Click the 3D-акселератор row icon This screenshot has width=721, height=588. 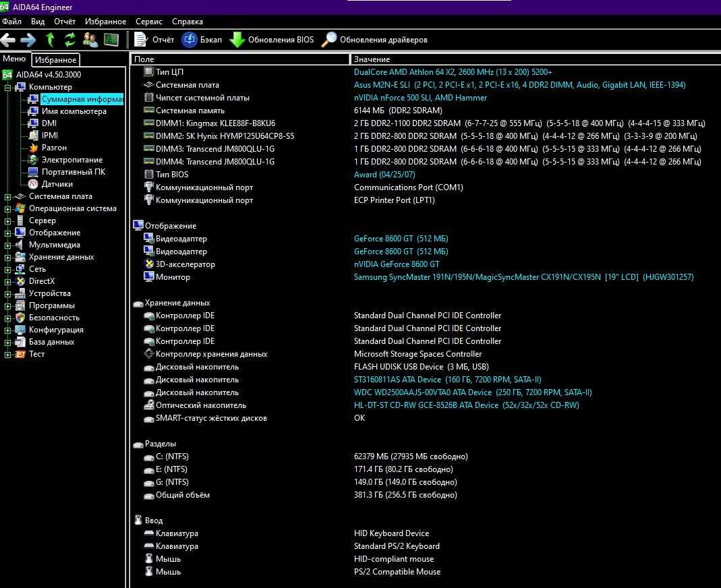[x=148, y=264]
